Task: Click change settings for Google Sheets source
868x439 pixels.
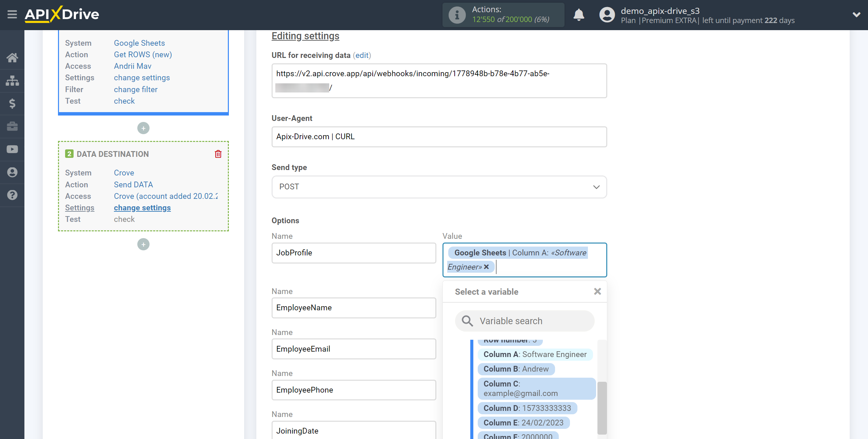Action: pos(142,78)
